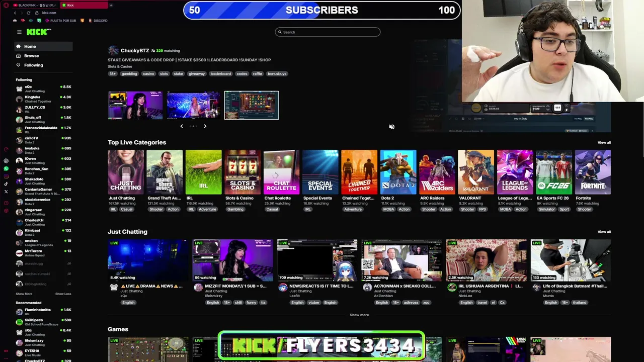
Task: Click the Search input field
Action: point(328,32)
